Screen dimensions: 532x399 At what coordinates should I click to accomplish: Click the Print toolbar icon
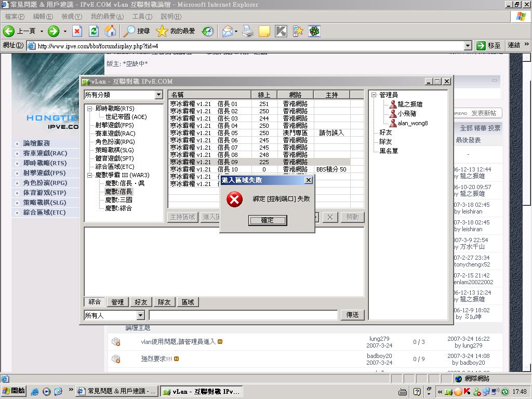(248, 31)
